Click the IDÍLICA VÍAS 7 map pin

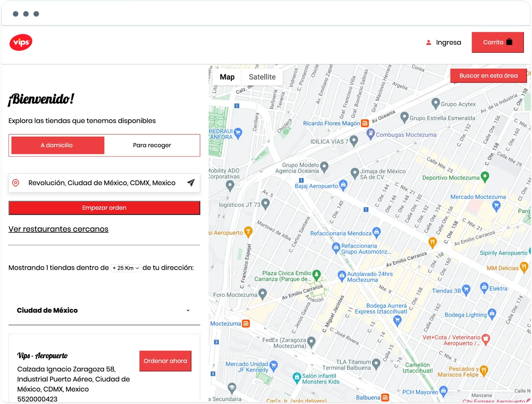coord(354,141)
